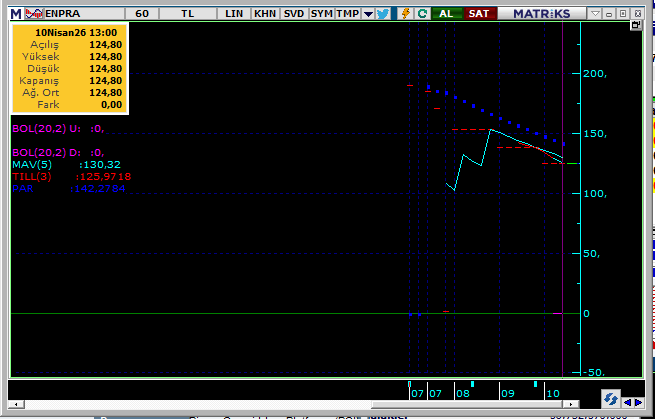The image size is (655, 419).
Task: Click the chart symbol icon beside ENPRA
Action: click(x=33, y=14)
